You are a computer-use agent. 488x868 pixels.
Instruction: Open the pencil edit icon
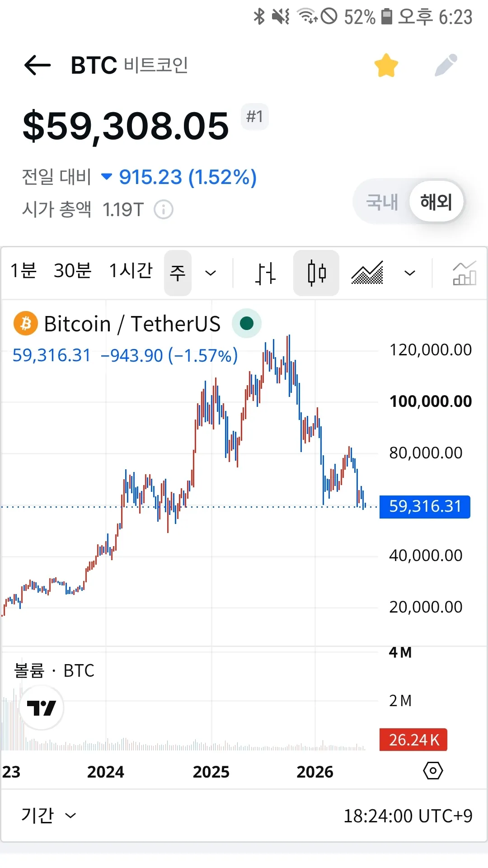point(446,66)
